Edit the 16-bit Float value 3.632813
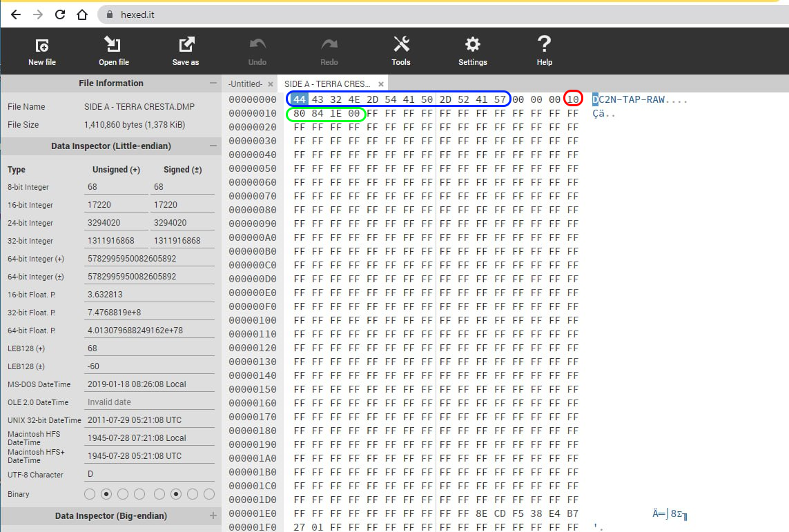This screenshot has height=532, width=789. [x=149, y=295]
